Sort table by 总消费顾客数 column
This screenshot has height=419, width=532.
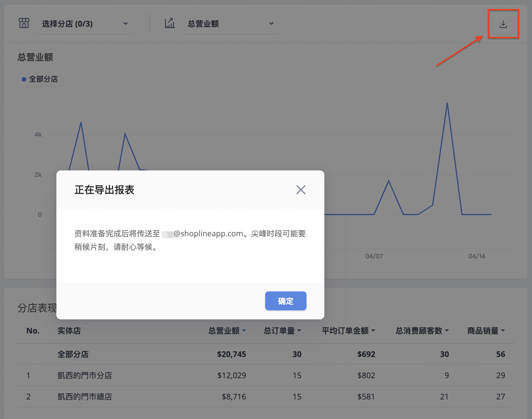(422, 331)
